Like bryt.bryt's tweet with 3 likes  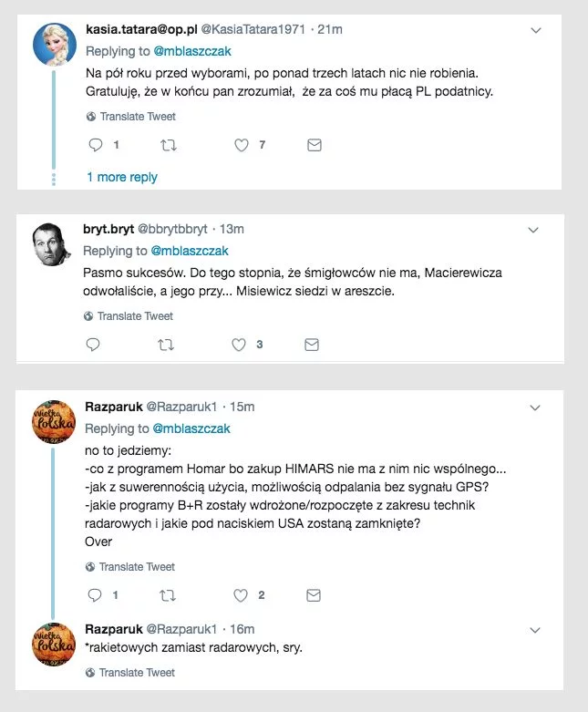[239, 346]
